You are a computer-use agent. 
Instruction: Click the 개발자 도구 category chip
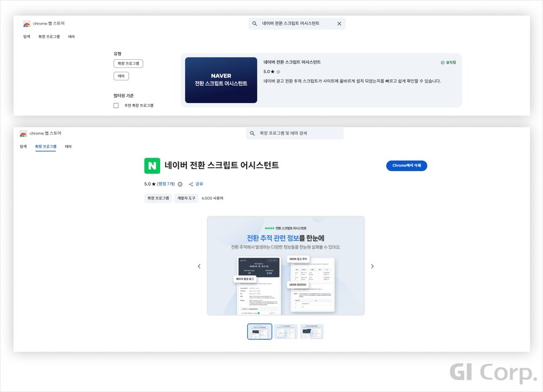point(186,198)
